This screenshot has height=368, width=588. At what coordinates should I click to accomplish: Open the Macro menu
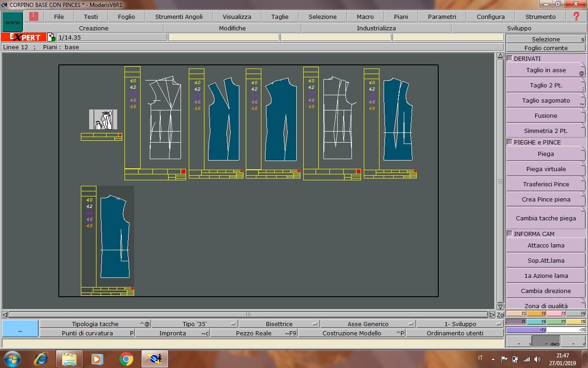coord(365,17)
